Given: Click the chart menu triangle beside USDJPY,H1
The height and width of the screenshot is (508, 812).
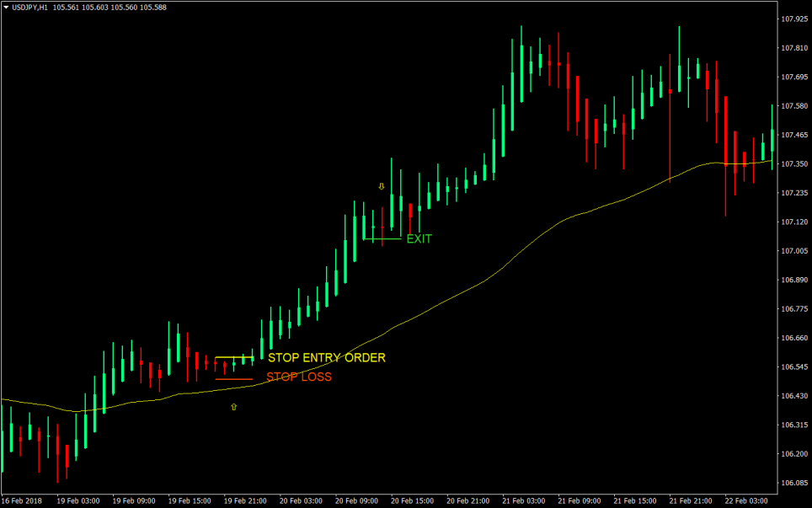Looking at the screenshot, I should click(x=6, y=8).
